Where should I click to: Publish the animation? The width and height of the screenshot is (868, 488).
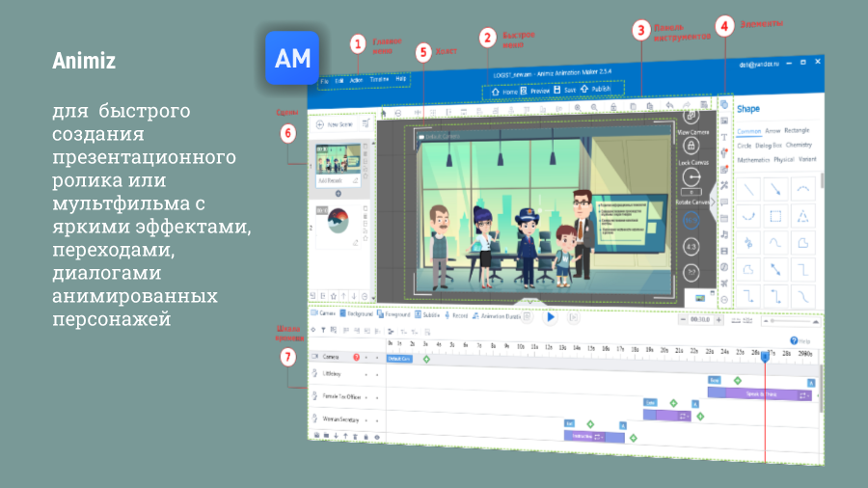coord(595,89)
